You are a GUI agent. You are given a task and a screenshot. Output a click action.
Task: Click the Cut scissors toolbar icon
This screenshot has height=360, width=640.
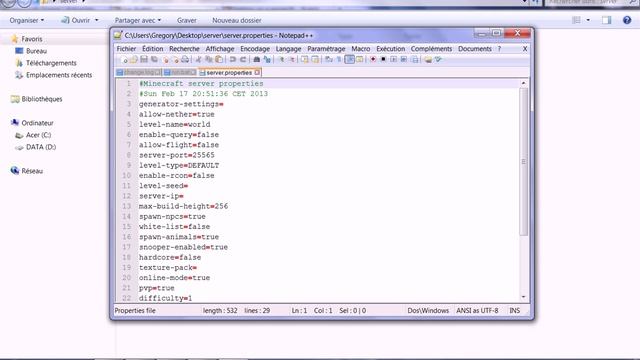coord(199,60)
